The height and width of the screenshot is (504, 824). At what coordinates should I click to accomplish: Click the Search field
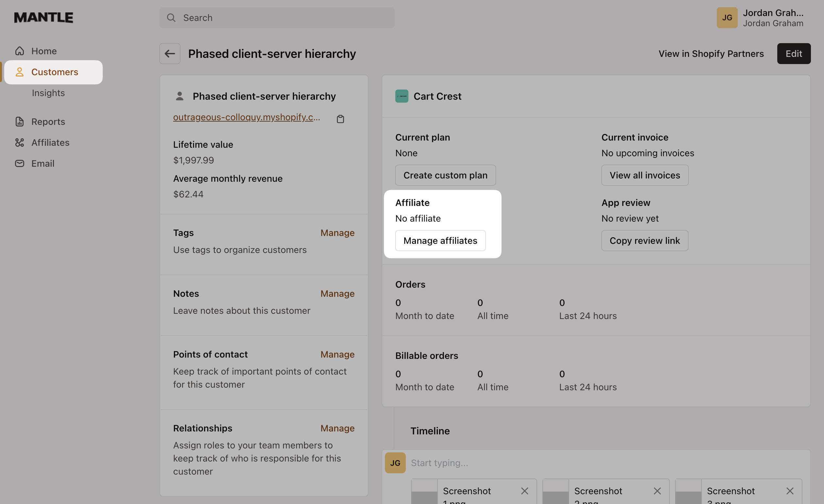(277, 18)
